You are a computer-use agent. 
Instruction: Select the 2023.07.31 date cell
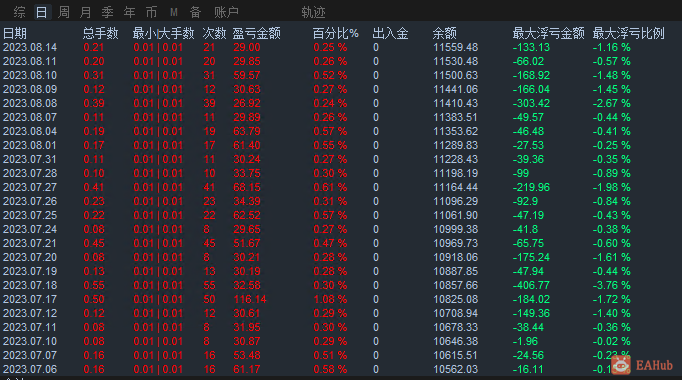pos(30,159)
